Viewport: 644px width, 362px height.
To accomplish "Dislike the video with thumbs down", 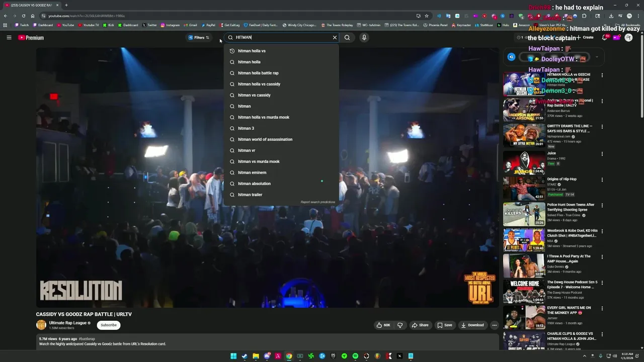I will click(x=400, y=325).
